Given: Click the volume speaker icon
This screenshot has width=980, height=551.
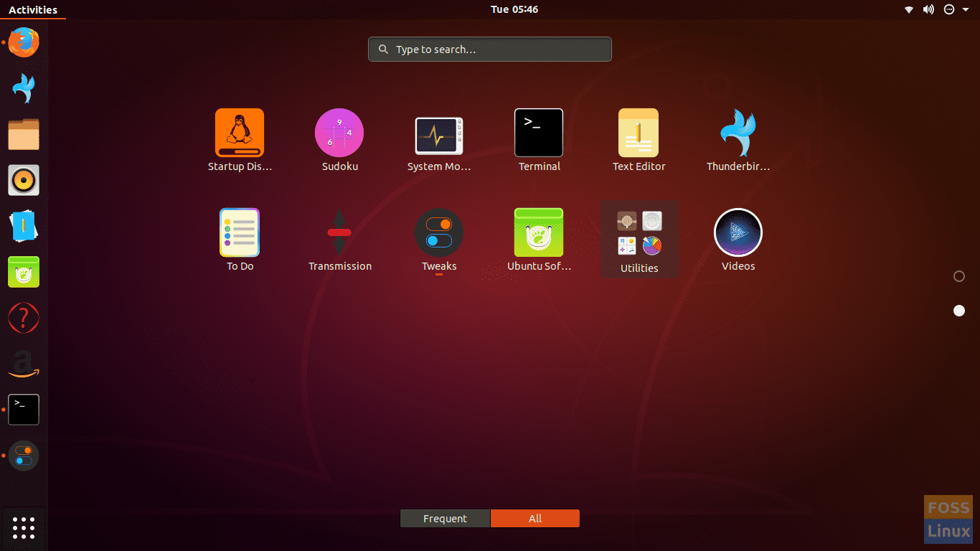Looking at the screenshot, I should click(928, 9).
